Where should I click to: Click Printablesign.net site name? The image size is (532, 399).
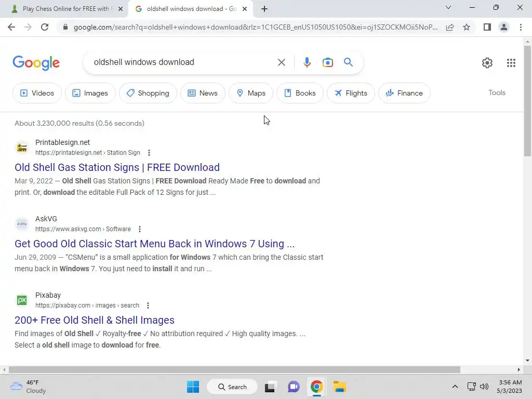(62, 142)
